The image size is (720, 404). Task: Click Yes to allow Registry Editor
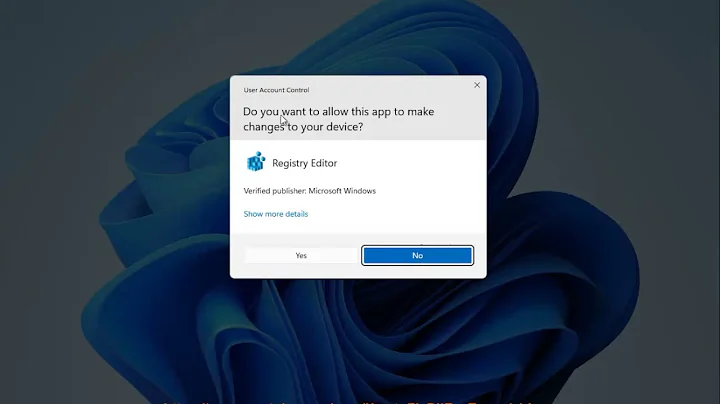click(x=301, y=255)
